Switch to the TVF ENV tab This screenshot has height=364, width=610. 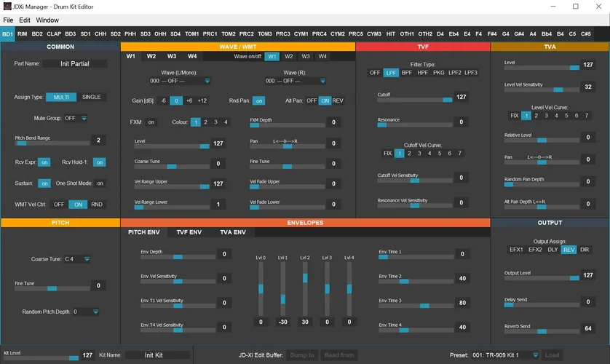(x=189, y=232)
